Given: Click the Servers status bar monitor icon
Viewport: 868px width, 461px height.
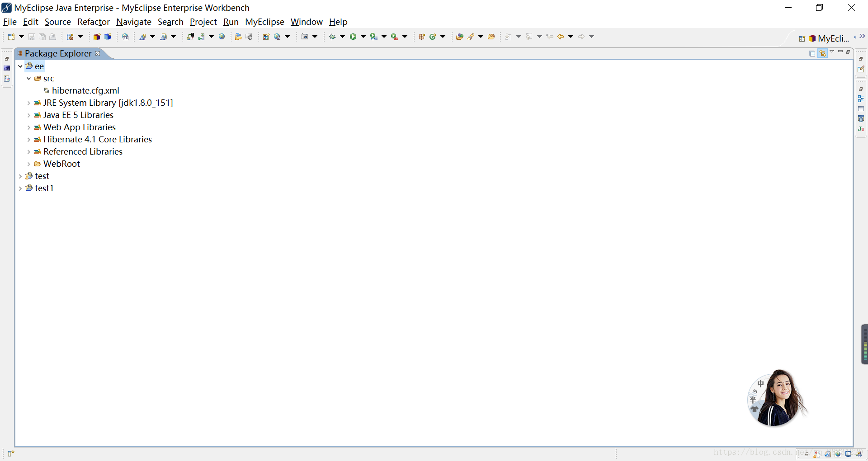Looking at the screenshot, I should point(849,454).
